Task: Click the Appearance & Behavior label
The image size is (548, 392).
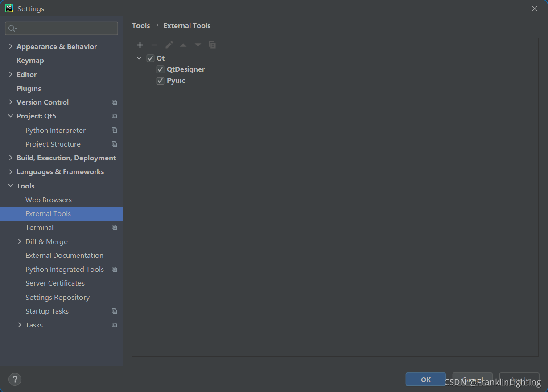Action: (x=57, y=47)
